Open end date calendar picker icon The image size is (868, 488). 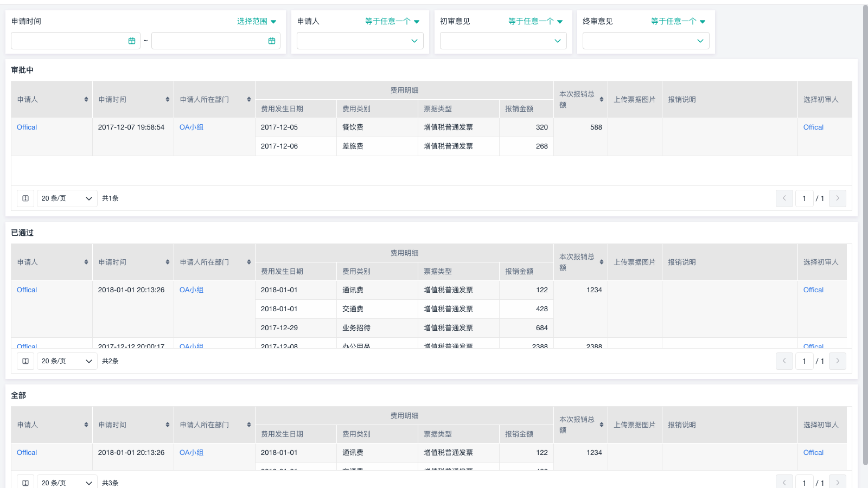pos(272,41)
